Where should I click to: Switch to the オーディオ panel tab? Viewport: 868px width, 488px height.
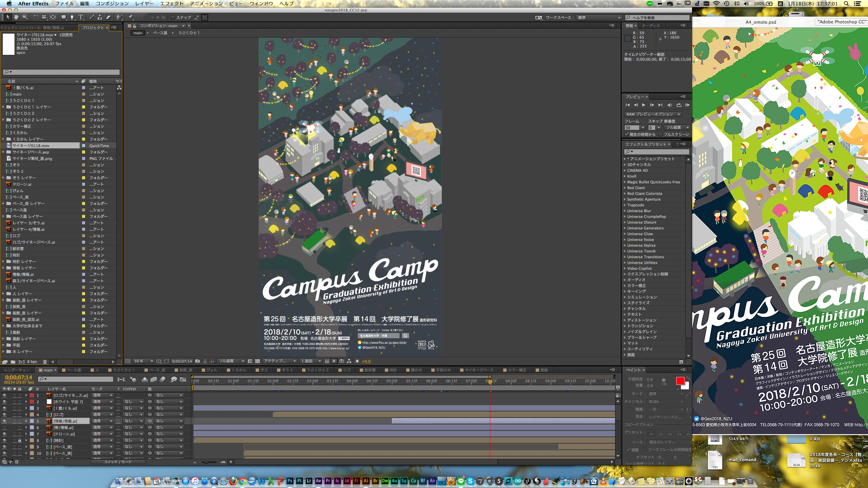tap(651, 26)
